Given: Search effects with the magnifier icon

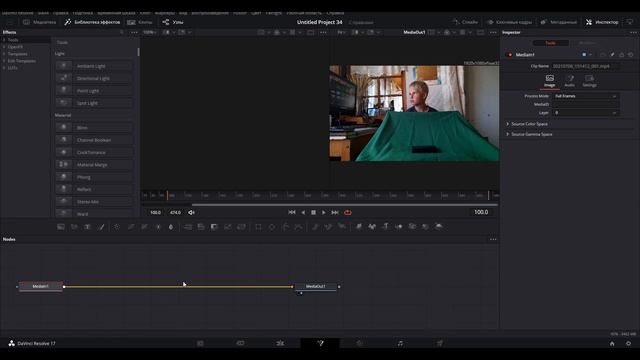Looking at the screenshot, I should [x=122, y=32].
